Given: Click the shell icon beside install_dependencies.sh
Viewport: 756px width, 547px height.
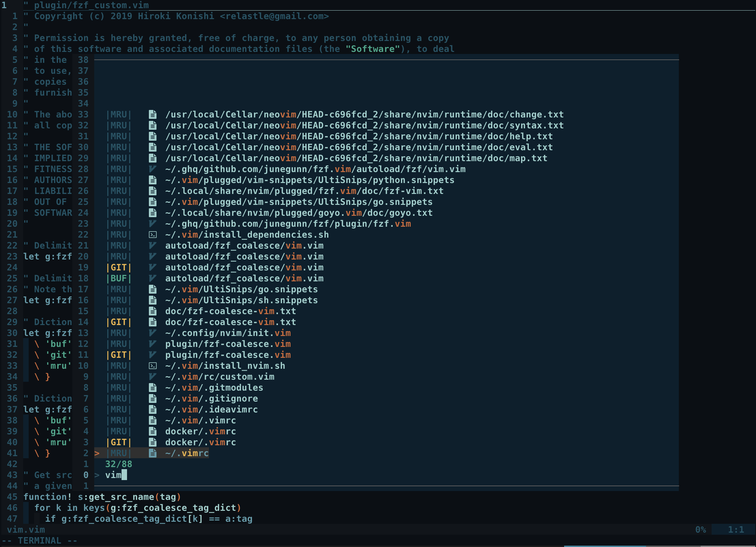Looking at the screenshot, I should coord(153,235).
